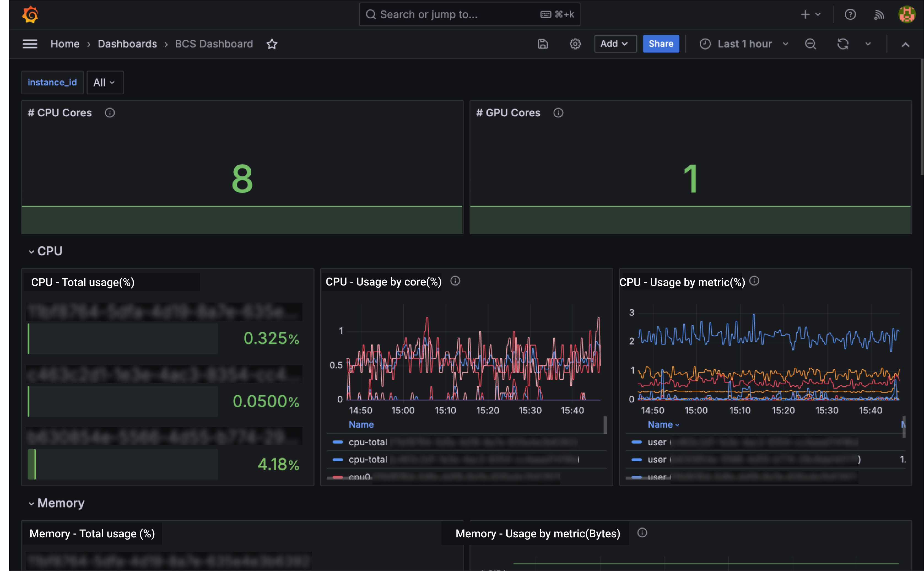
Task: Star the BCS Dashboard as favorite
Action: pyautogui.click(x=272, y=44)
